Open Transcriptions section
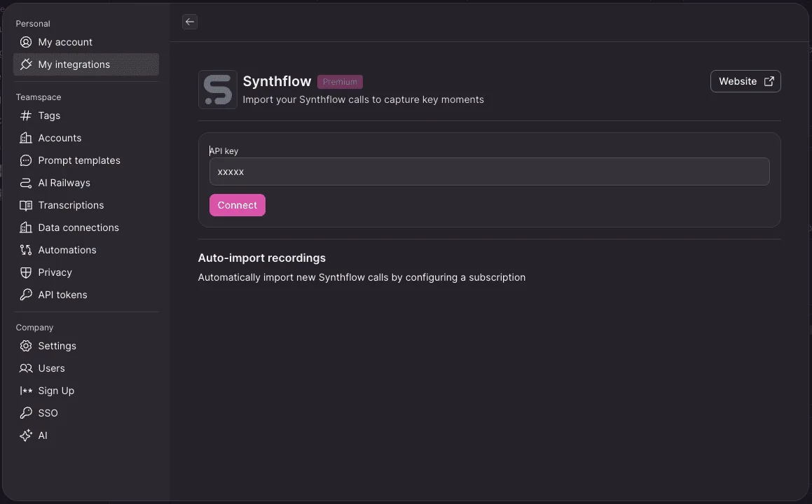812x504 pixels. pos(86,205)
